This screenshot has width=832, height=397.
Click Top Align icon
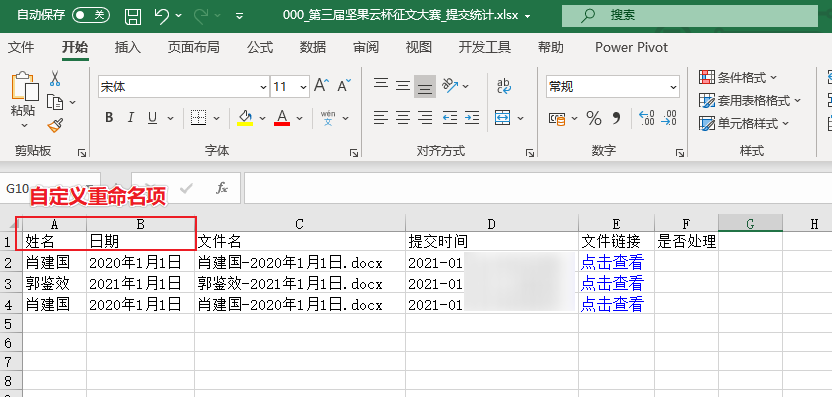(380, 85)
